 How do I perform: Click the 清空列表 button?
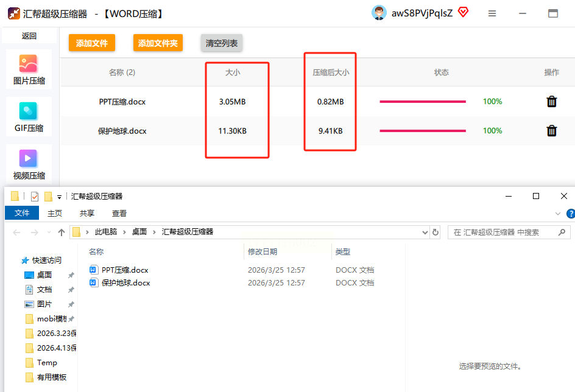pyautogui.click(x=222, y=43)
